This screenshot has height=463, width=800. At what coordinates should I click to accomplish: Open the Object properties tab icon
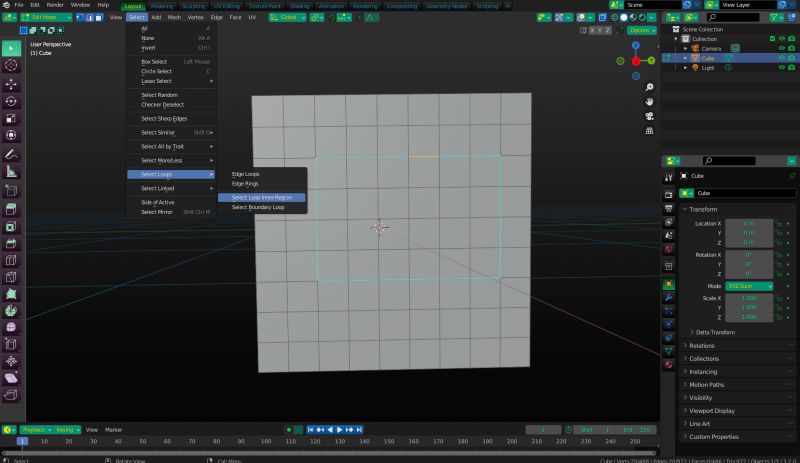[x=669, y=284]
